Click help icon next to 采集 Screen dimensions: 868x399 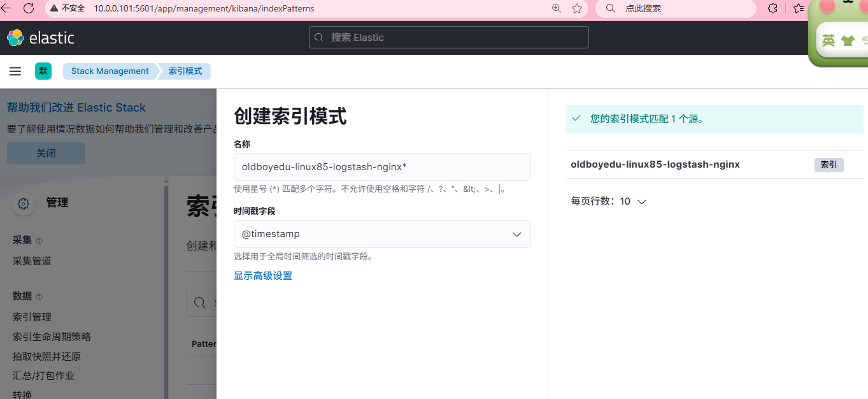[x=39, y=241]
